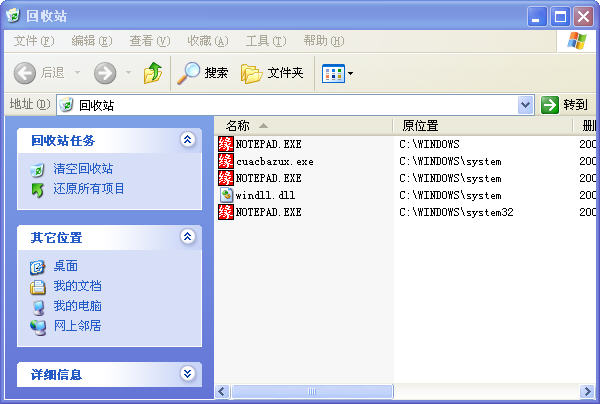Select the cuacbazux.exe file name
The width and height of the screenshot is (600, 404).
(275, 161)
